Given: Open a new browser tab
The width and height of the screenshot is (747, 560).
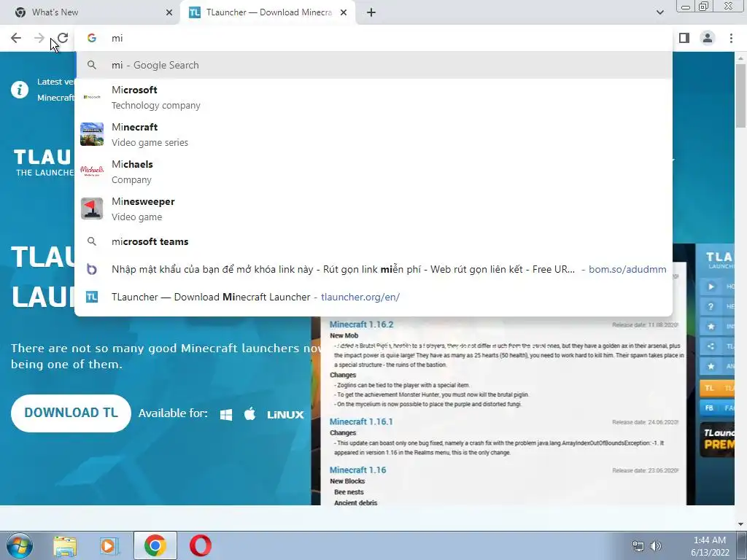Looking at the screenshot, I should coord(371,12).
